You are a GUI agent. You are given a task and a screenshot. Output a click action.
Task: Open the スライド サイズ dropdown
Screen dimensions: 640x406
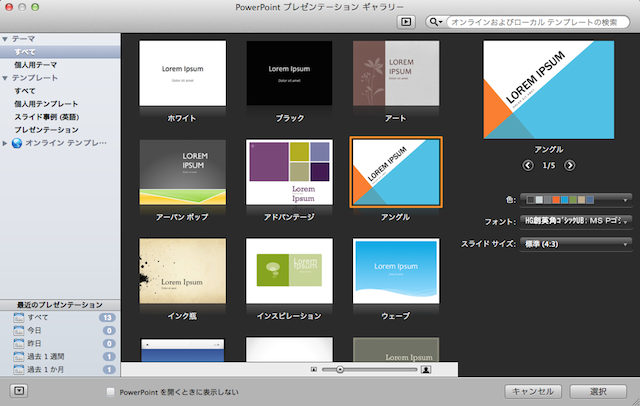[x=576, y=244]
